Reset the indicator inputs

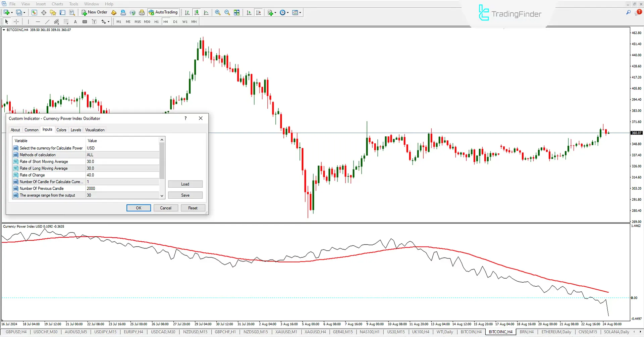click(193, 208)
